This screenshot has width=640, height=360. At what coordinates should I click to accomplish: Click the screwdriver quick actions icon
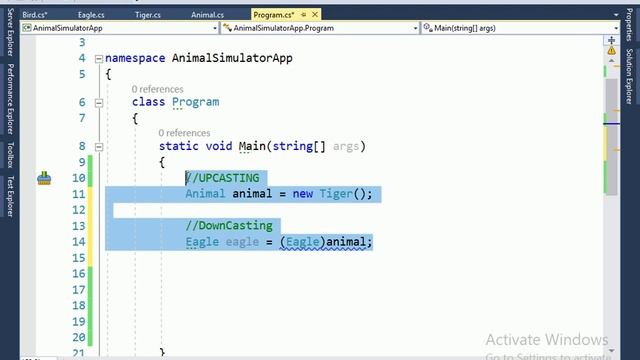tap(44, 178)
